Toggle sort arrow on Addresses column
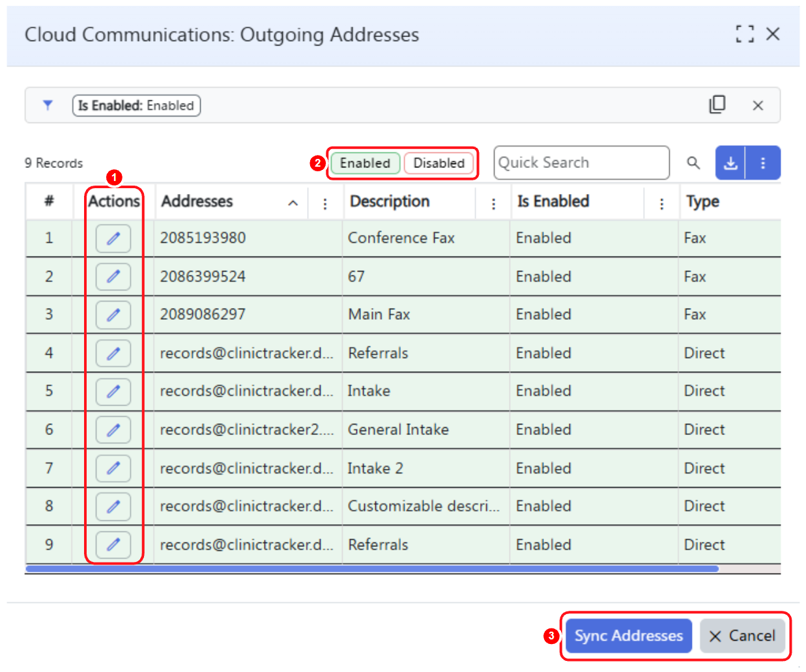 293,203
